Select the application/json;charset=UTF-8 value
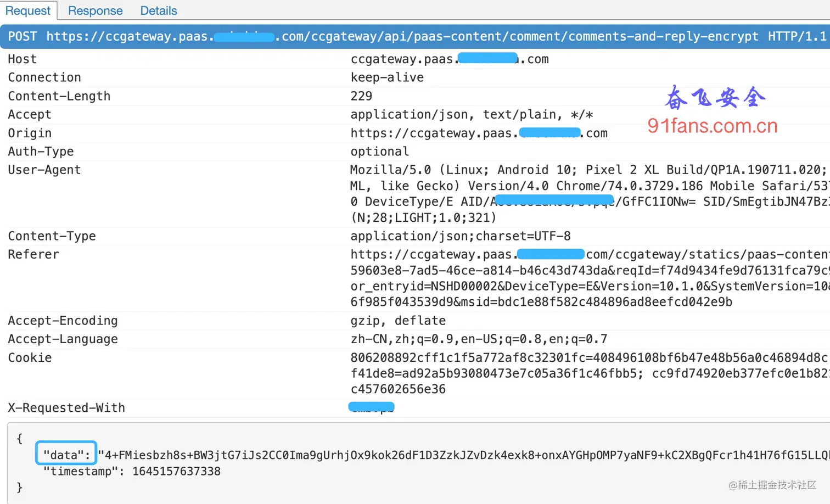This screenshot has height=504, width=830. (x=461, y=236)
